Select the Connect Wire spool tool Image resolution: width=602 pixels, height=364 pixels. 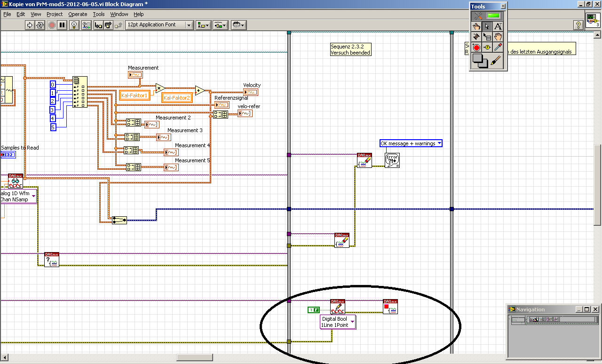tap(477, 37)
